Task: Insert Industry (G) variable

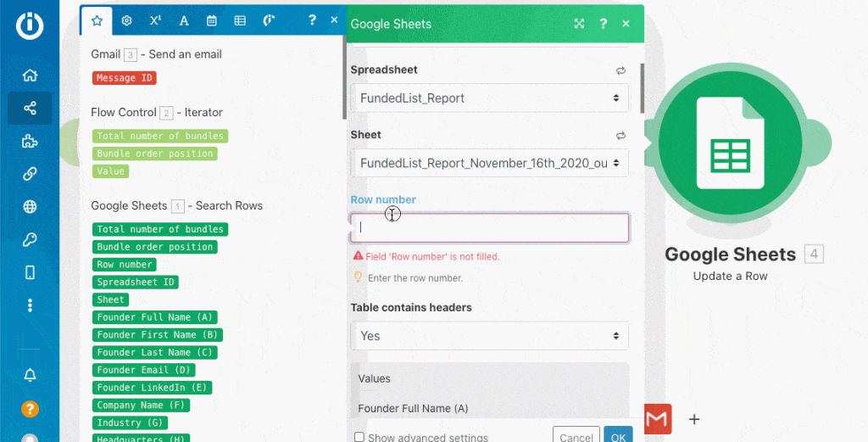Action: [x=130, y=422]
